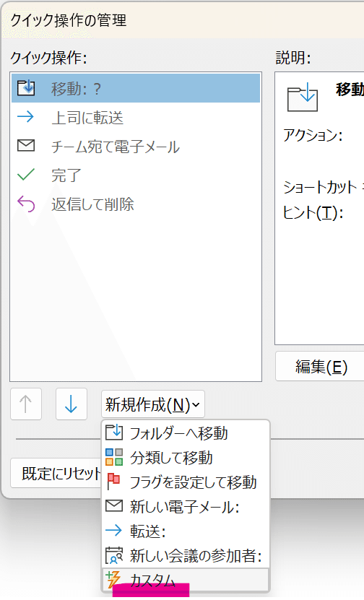Image resolution: width=364 pixels, height=600 pixels.
Task: Click the large folder icon in 説明 pane
Action: [303, 97]
